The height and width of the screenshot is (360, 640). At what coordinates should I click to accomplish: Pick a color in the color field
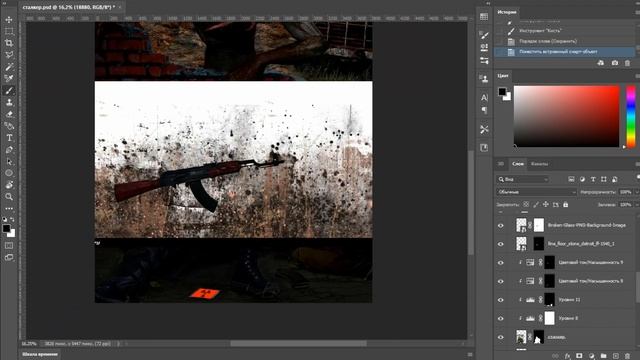tap(567, 116)
